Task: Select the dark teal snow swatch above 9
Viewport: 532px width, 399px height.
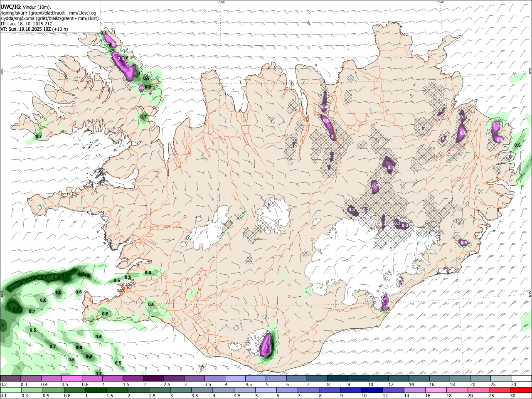Action: pos(358,378)
